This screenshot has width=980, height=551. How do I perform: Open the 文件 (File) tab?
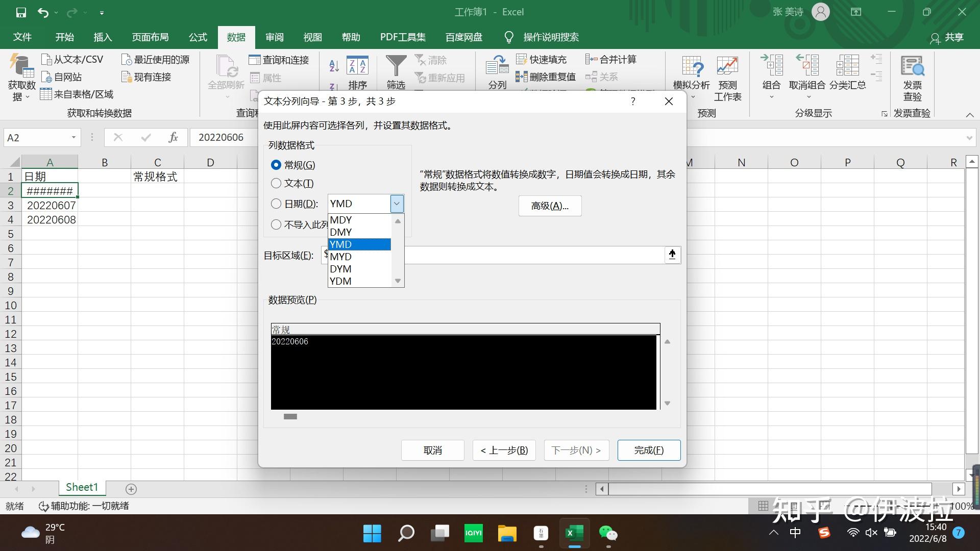tap(22, 37)
